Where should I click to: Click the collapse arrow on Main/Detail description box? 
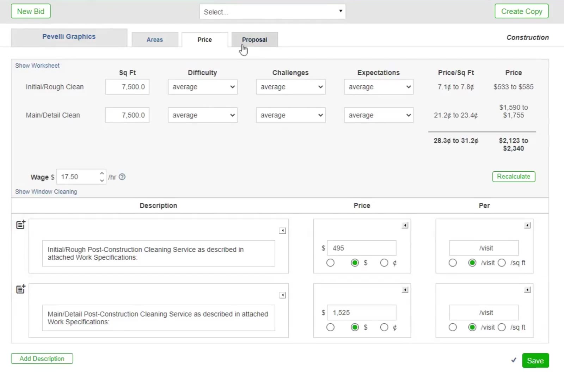[x=282, y=295]
